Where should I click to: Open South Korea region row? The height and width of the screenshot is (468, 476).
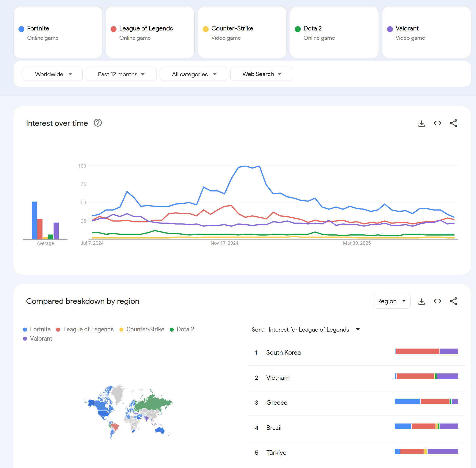click(356, 353)
